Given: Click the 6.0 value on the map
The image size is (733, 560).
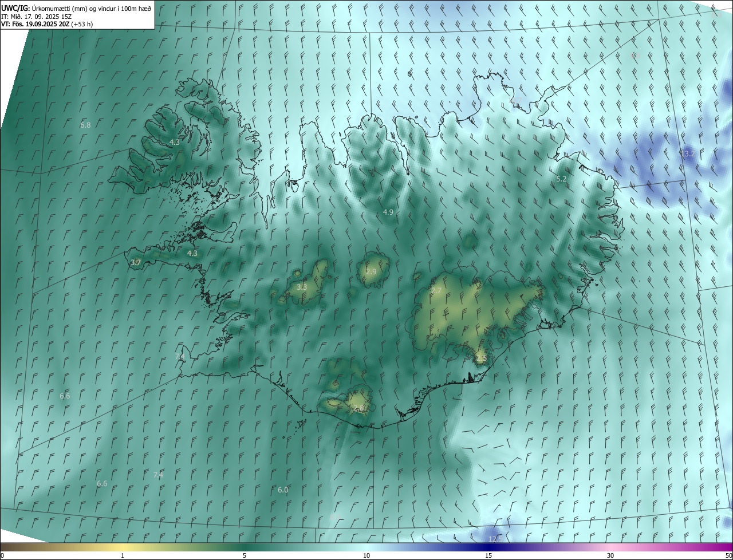Looking at the screenshot, I should [x=283, y=490].
